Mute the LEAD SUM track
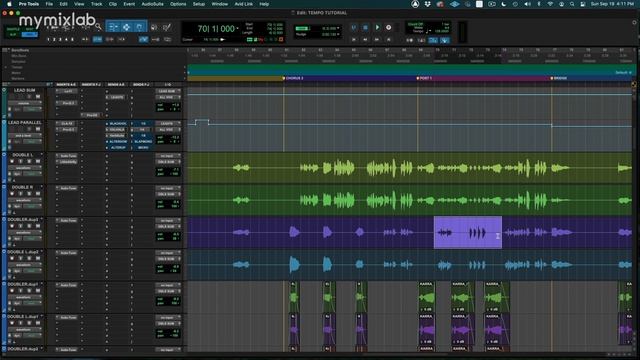This screenshot has width=640, height=360. (38, 97)
